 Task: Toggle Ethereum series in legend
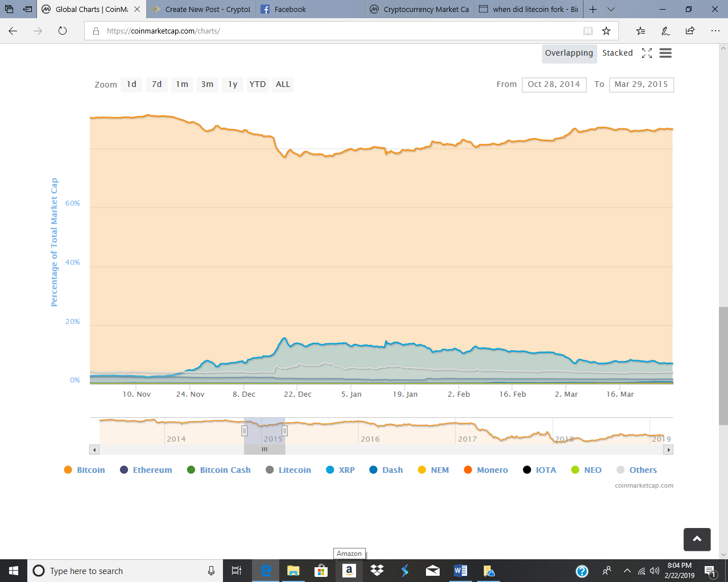coord(146,470)
